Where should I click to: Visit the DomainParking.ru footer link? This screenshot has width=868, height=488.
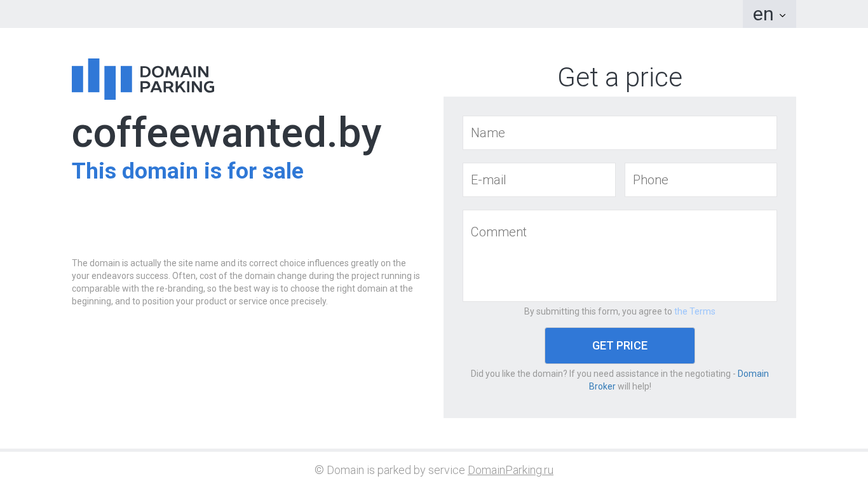[x=510, y=470]
